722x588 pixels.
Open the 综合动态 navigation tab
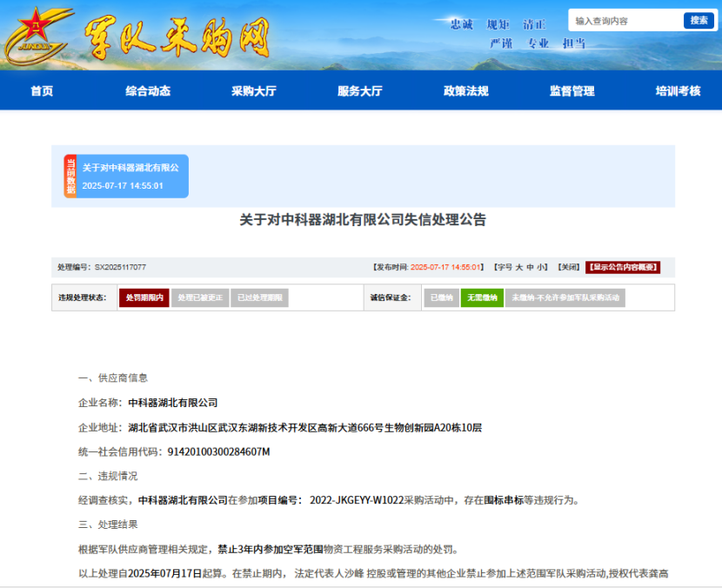(x=148, y=90)
